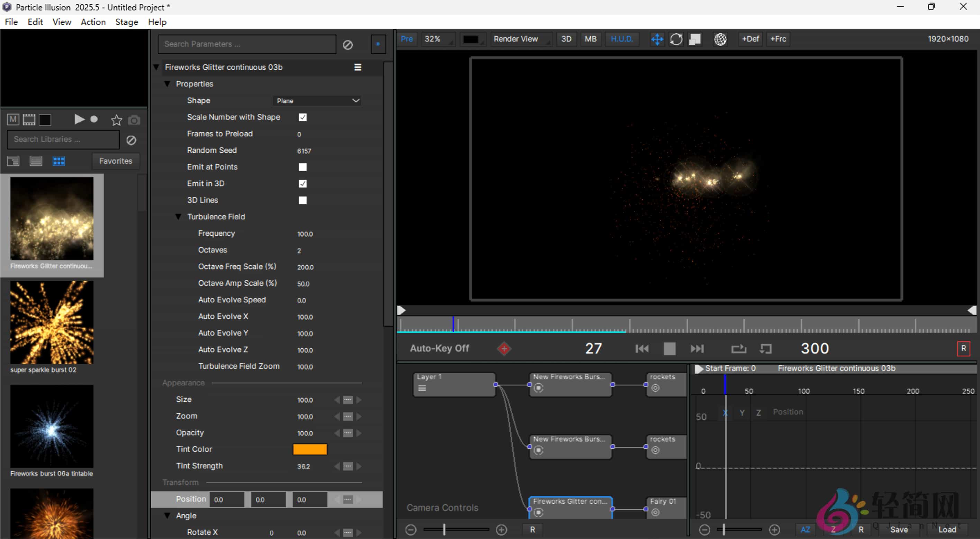Play the emitter preview
Viewport: 980px width, 539px height.
tap(79, 119)
